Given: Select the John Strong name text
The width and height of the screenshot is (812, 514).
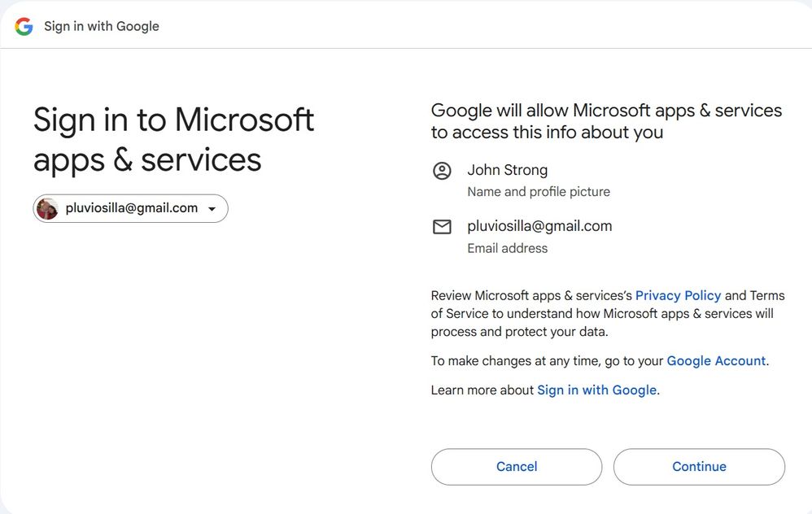Looking at the screenshot, I should [507, 170].
